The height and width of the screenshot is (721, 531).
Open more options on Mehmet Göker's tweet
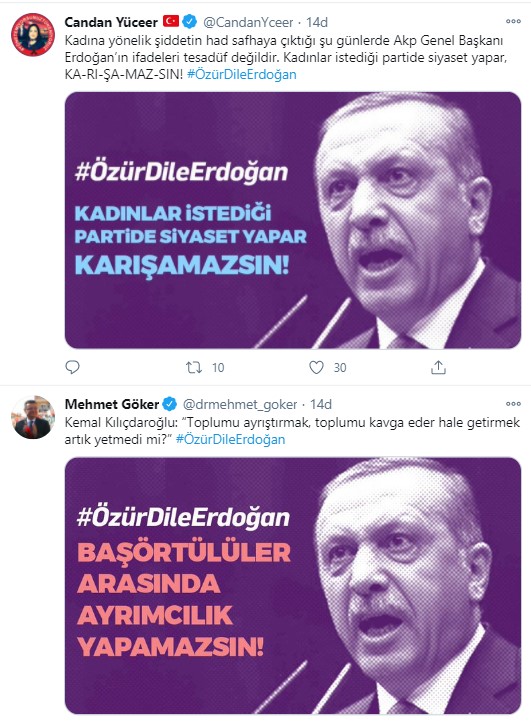pos(513,404)
